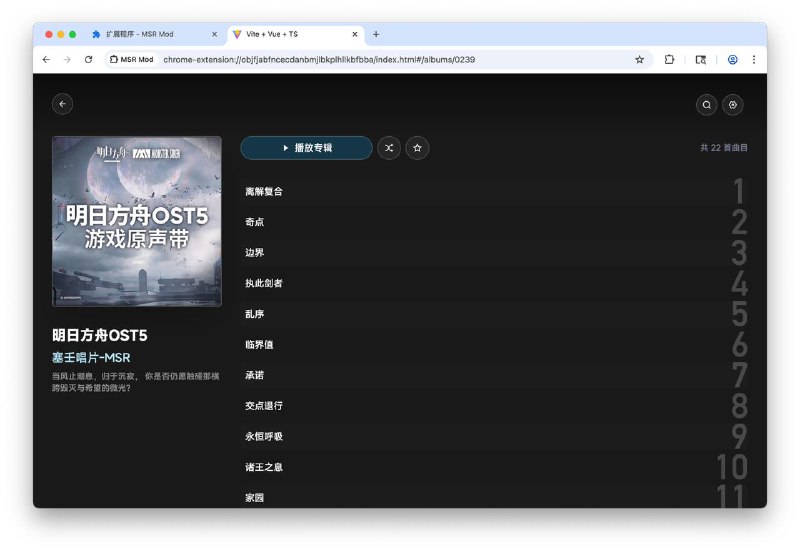The image size is (800, 552).
Task: Play track 5 乱序
Action: 494,314
